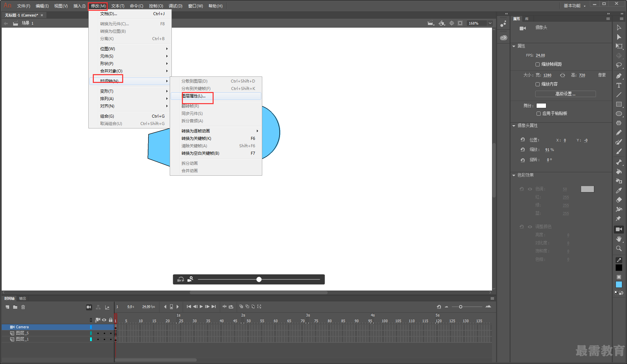Screen dimensions: 627x364
Task: Collapse the 摄像头属性 section
Action: coord(514,126)
